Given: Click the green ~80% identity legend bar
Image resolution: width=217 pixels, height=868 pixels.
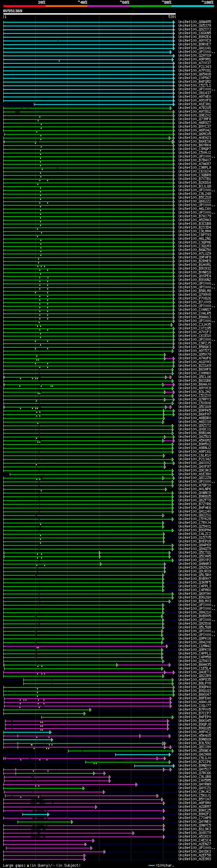Looking at the screenshot, I should pos(151,6).
